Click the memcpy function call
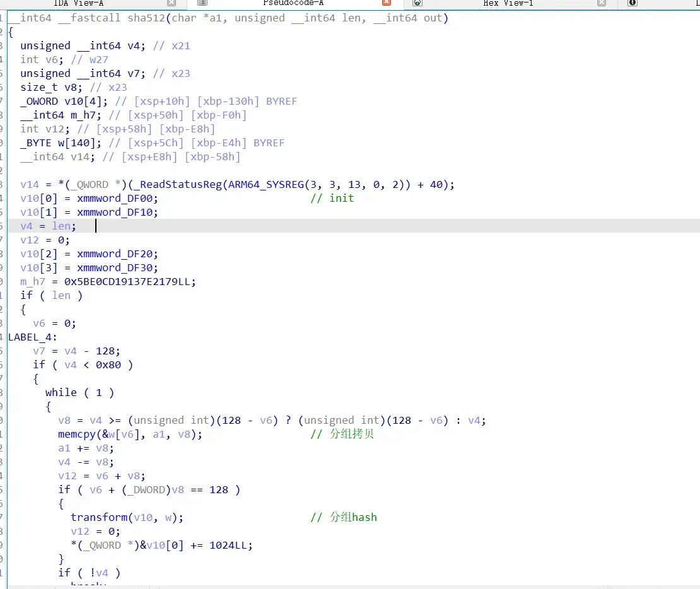The width and height of the screenshot is (700, 589). click(x=77, y=434)
